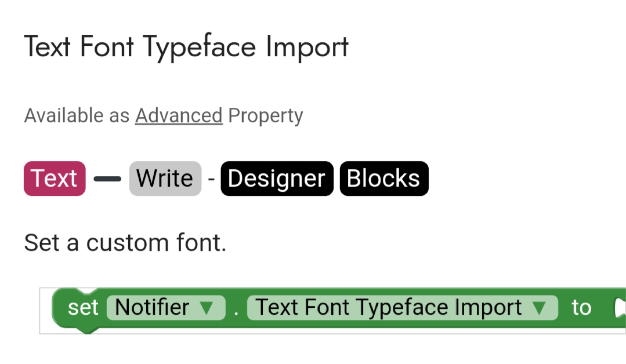Click the pink "Text" type badge
This screenshot has width=626, height=364.
(55, 179)
